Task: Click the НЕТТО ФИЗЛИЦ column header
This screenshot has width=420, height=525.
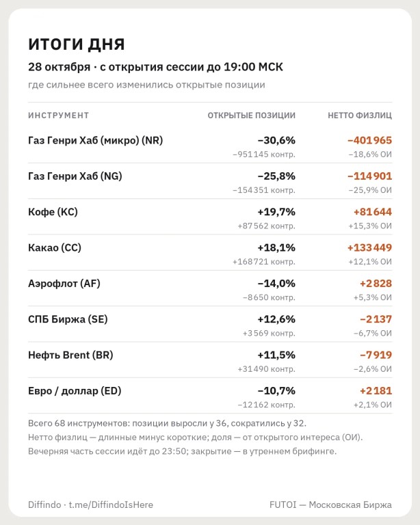Action: point(360,115)
